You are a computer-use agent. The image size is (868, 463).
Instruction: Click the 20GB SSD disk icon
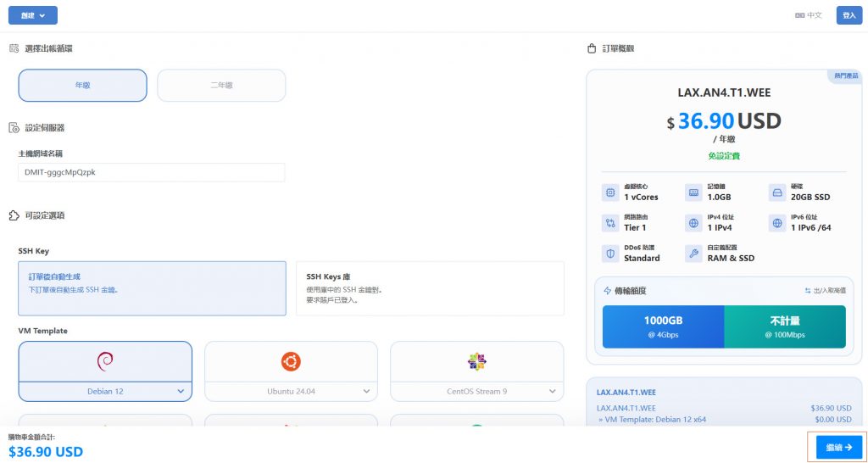pos(777,192)
